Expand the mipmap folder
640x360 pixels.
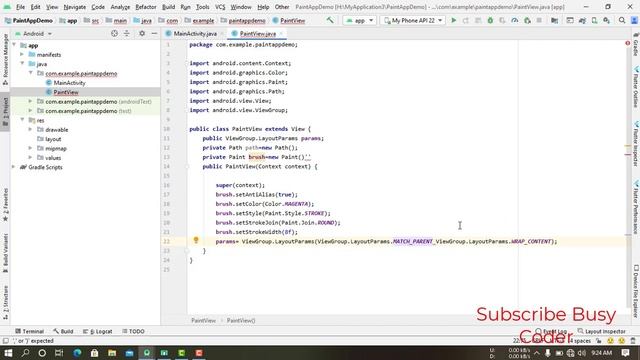click(x=31, y=148)
